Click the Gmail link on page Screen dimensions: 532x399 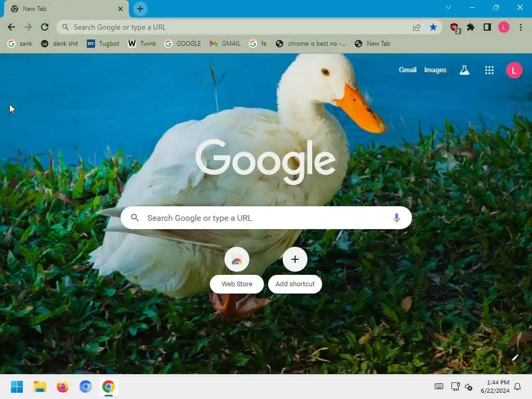pyautogui.click(x=407, y=70)
